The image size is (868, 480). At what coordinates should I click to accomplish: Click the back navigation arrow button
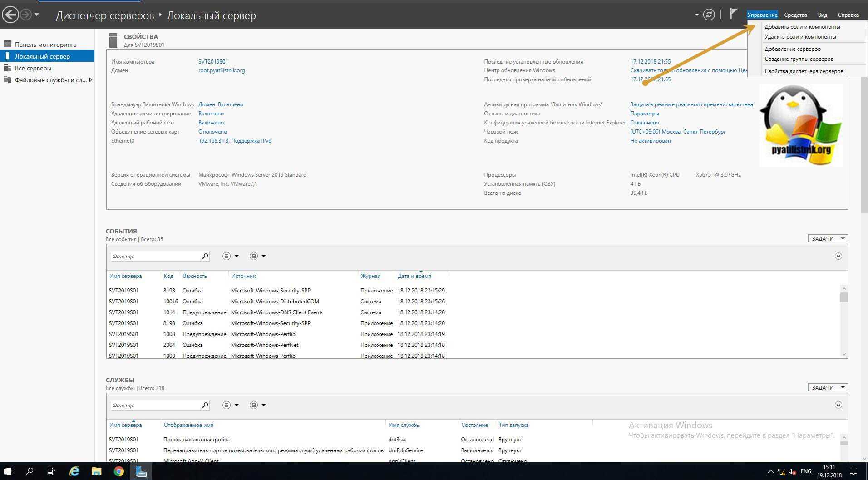10,15
